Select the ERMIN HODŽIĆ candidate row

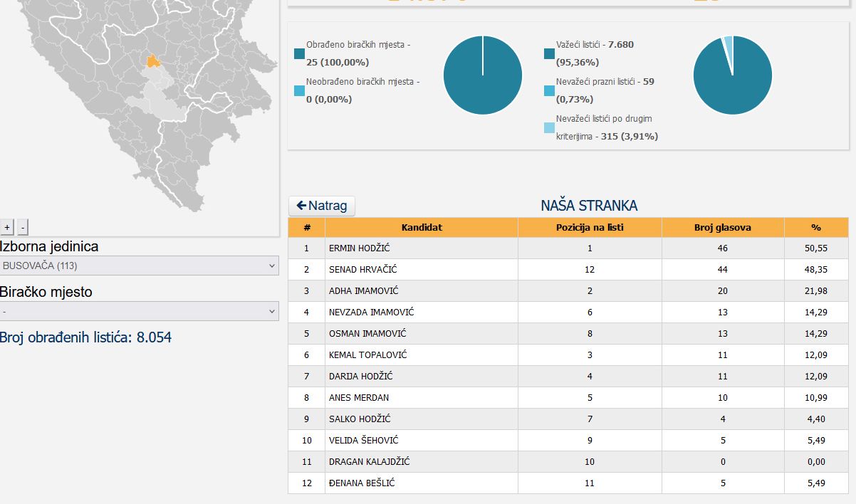568,248
